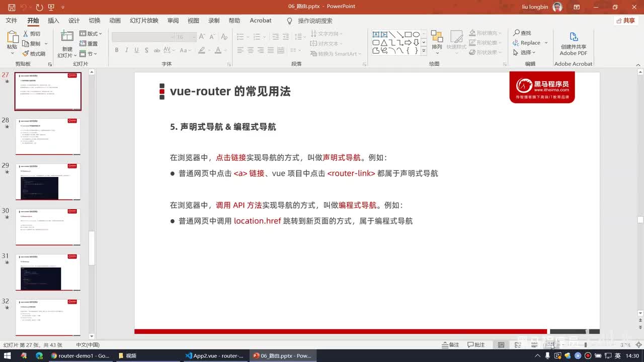Screen dimensions: 644x362
Task: Click the Decrease Font Size icon
Action: (x=212, y=37)
